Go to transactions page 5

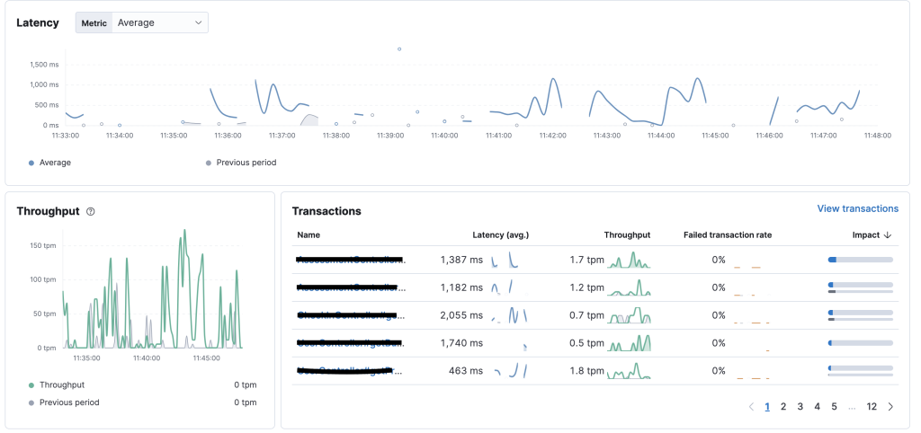pyautogui.click(x=834, y=407)
